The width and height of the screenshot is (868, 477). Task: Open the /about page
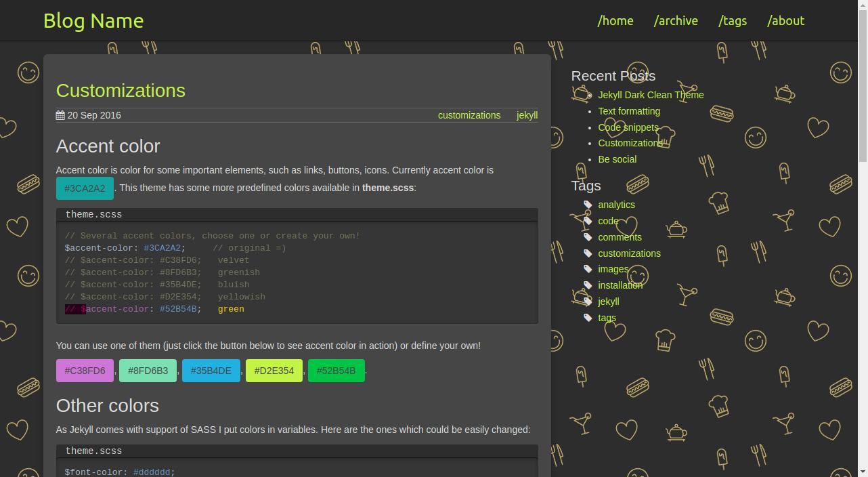[x=785, y=21]
